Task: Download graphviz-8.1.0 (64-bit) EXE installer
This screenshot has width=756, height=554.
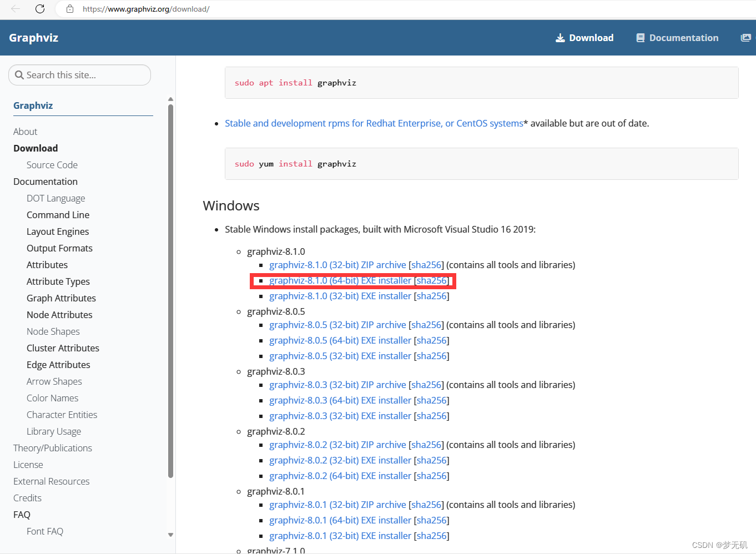Action: click(x=340, y=280)
